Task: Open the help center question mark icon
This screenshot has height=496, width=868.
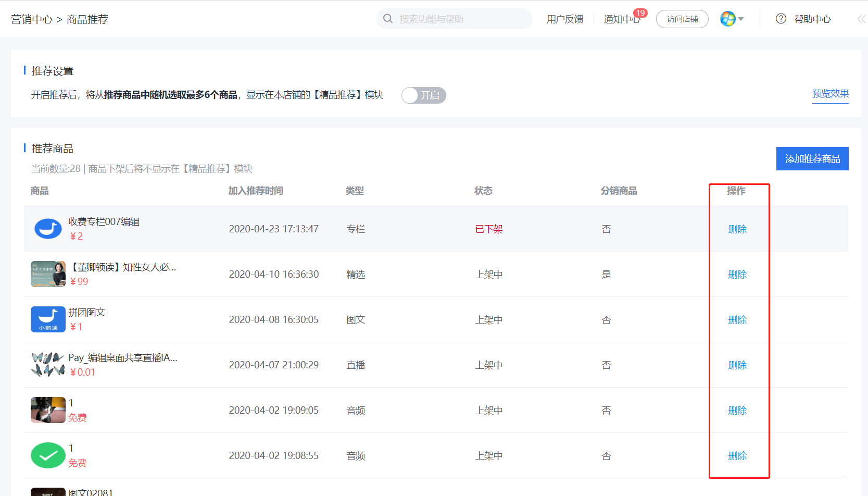Action: (x=781, y=19)
